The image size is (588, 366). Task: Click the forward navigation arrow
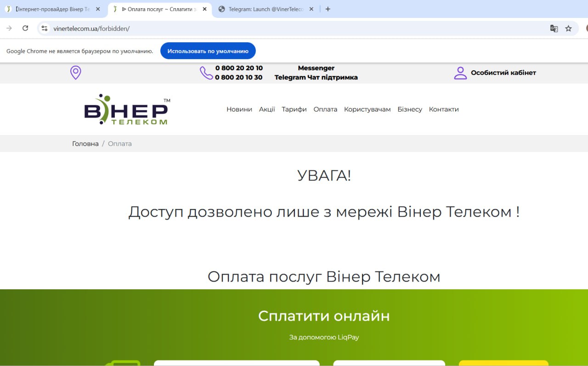tap(9, 28)
